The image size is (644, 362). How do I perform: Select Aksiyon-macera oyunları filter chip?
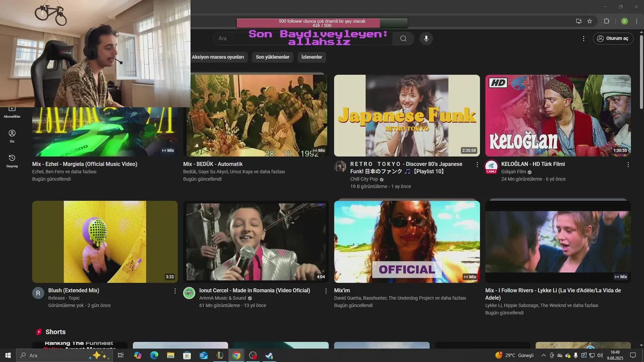[218, 57]
